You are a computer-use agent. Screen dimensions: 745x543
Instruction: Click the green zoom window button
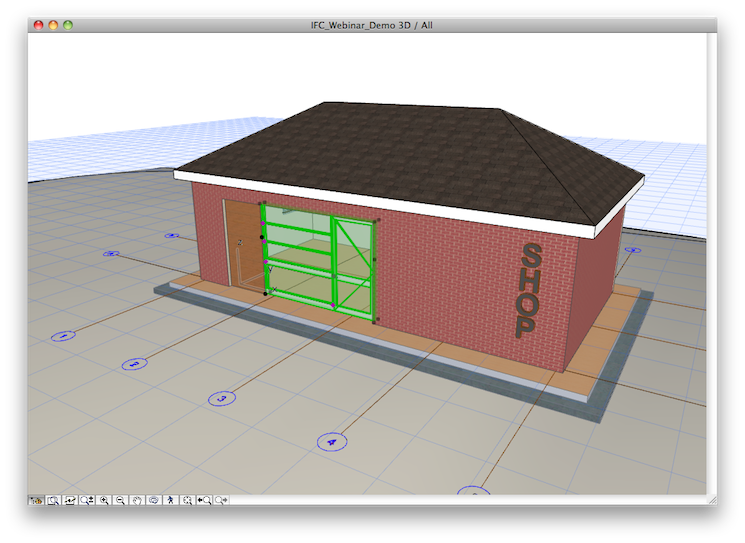[68, 25]
